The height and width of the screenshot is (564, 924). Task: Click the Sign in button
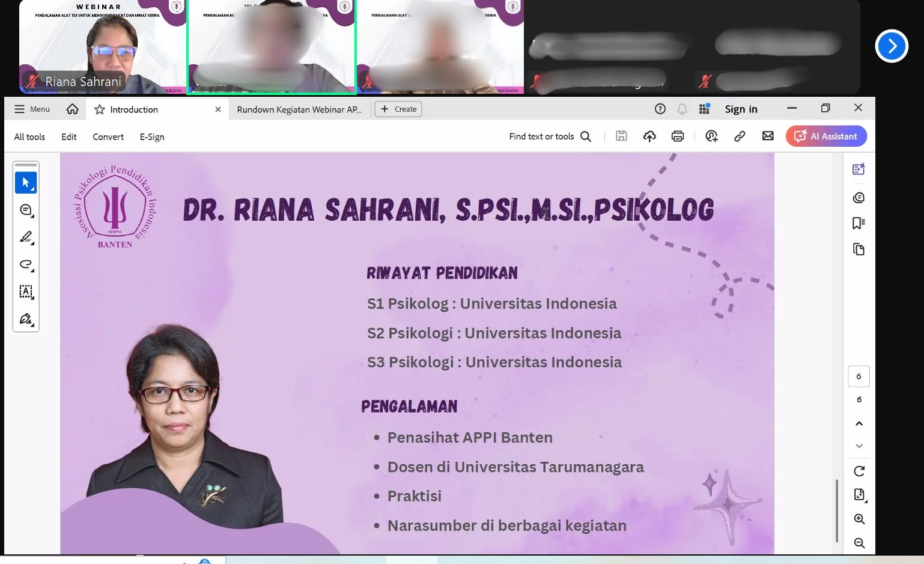point(741,108)
